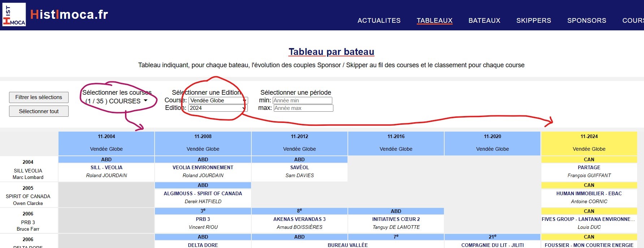
Task: Open FIVES GROUP - LANTANA ENVIRONNE... link
Action: point(588,219)
